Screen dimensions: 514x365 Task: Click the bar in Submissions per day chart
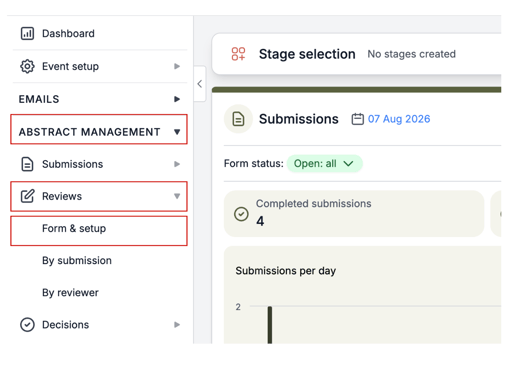coord(270,325)
